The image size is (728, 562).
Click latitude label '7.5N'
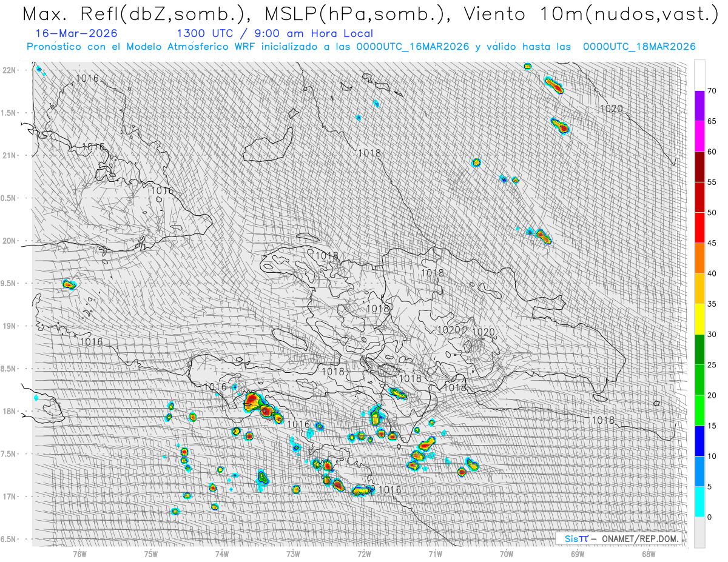[9, 454]
